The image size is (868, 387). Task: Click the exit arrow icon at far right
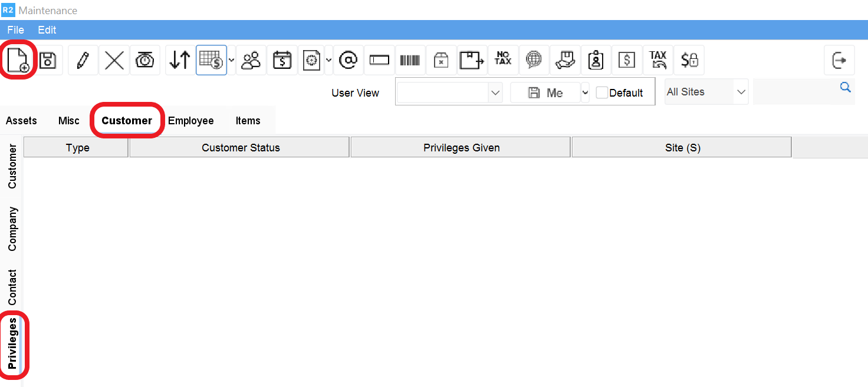839,60
